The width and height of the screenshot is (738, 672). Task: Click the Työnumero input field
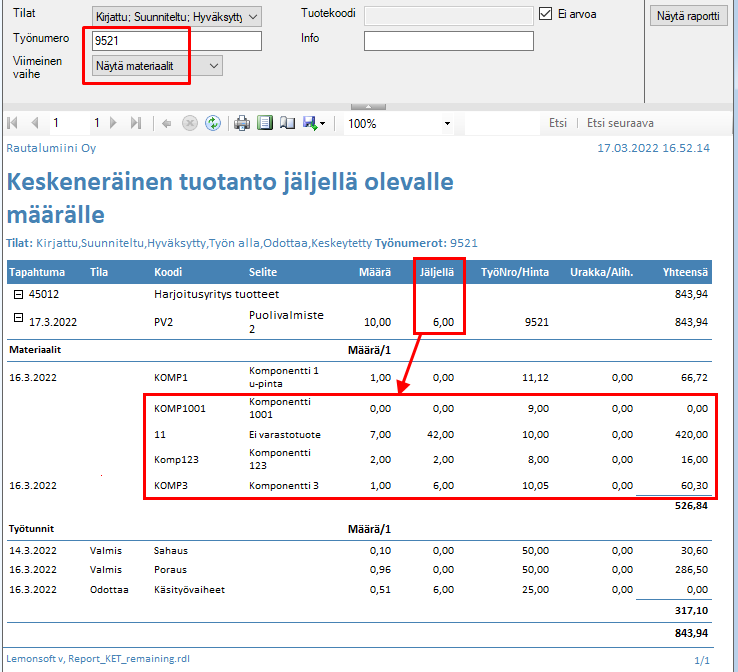175,41
